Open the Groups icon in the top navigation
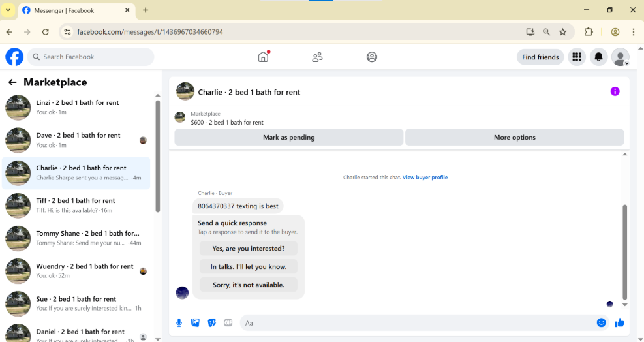 (x=372, y=57)
